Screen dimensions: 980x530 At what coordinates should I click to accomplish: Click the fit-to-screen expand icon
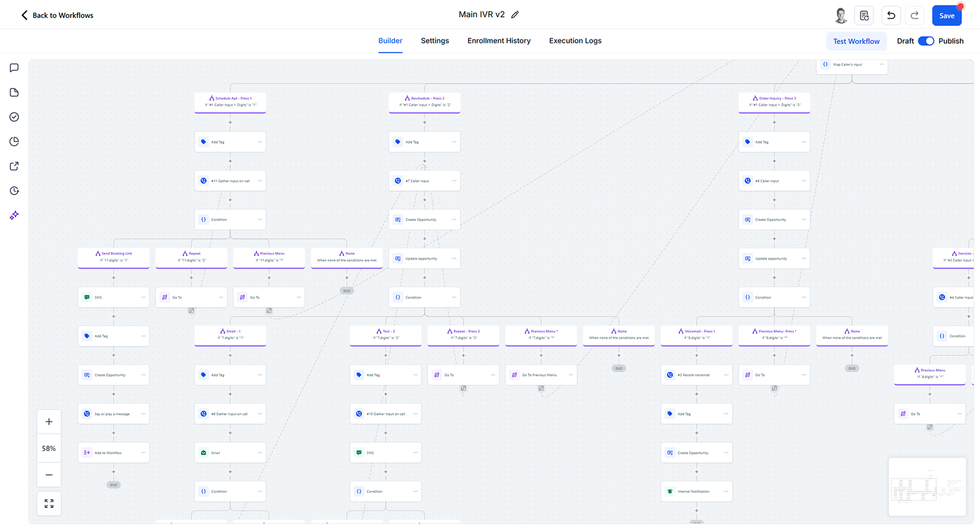click(49, 504)
